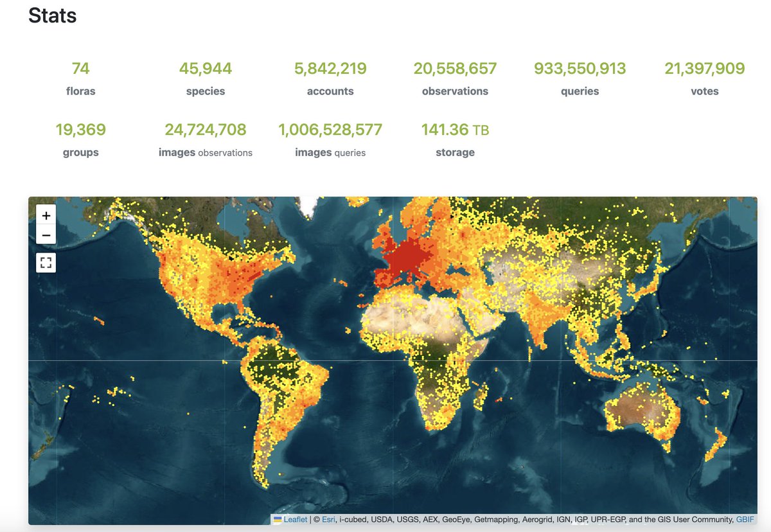Select the queries statistic

[x=580, y=67]
